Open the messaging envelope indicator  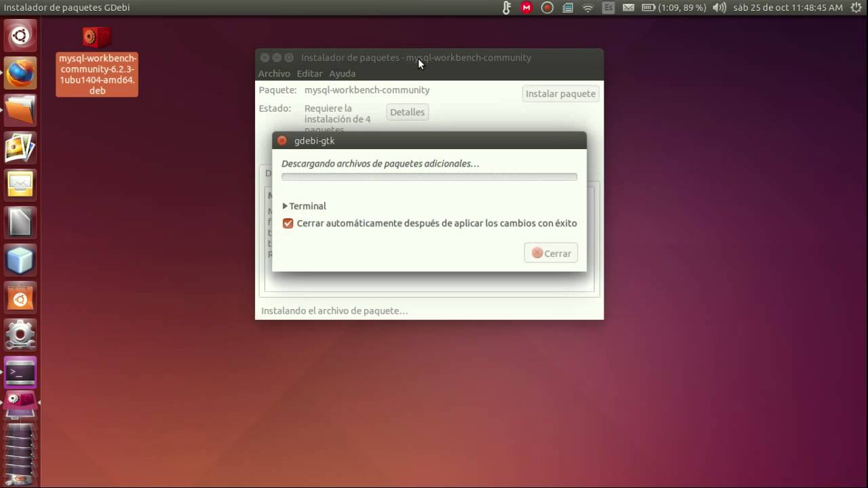[629, 7]
